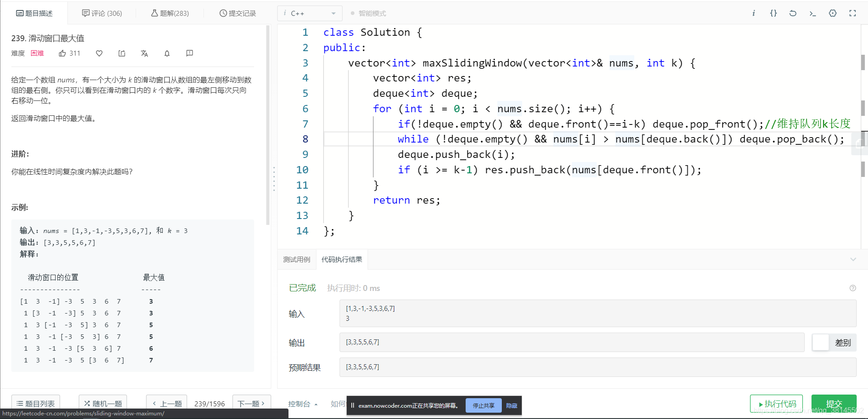Collapse the result panel chevron
The image size is (868, 419).
point(853,259)
